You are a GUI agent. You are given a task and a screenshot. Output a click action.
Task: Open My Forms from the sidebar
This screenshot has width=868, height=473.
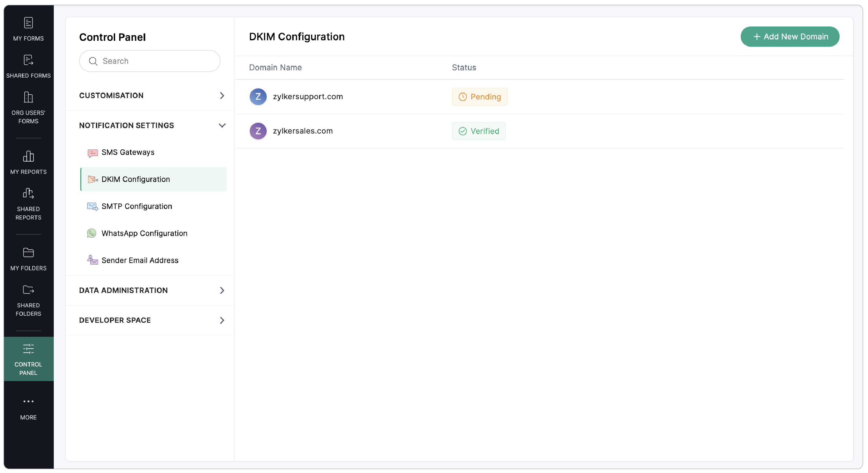tap(28, 29)
